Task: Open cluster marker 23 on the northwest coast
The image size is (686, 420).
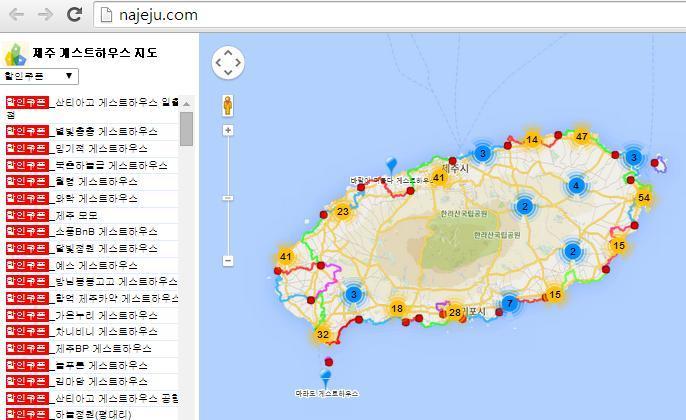Action: (343, 212)
